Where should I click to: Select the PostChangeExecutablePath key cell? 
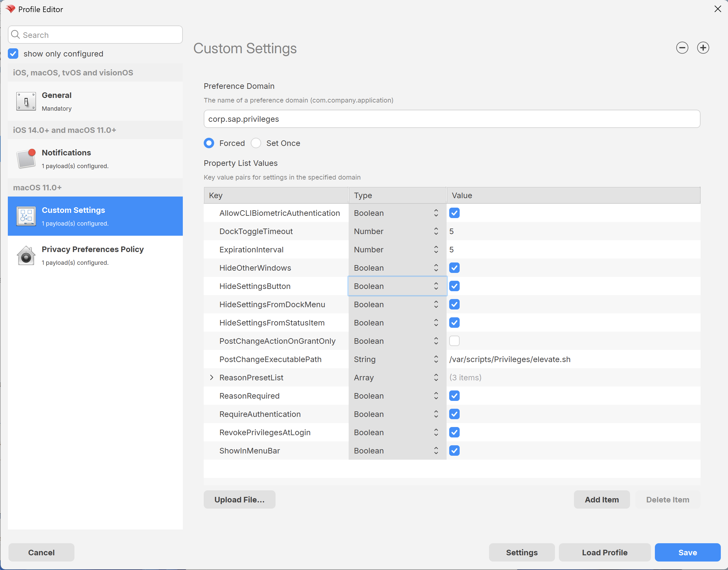pos(276,359)
